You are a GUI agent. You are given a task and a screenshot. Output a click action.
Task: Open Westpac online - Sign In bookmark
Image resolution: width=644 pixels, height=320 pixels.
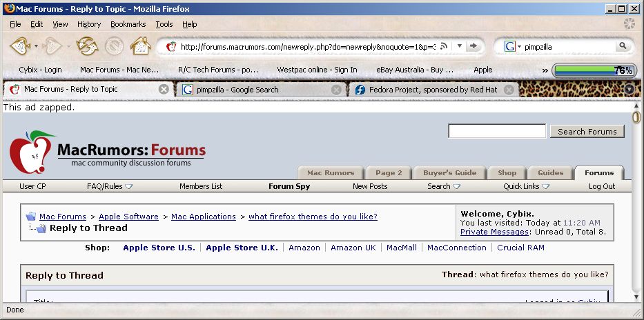pos(317,70)
